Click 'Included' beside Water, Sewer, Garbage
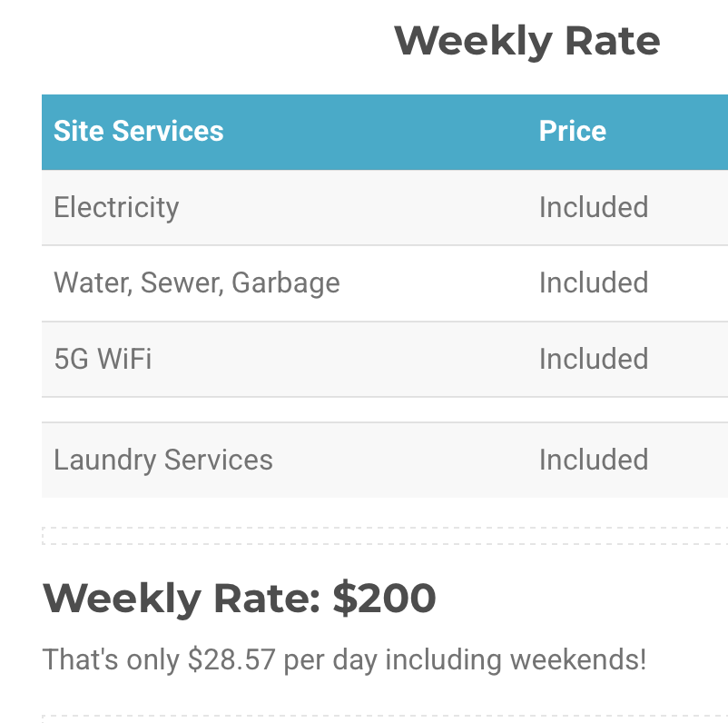 593,282
